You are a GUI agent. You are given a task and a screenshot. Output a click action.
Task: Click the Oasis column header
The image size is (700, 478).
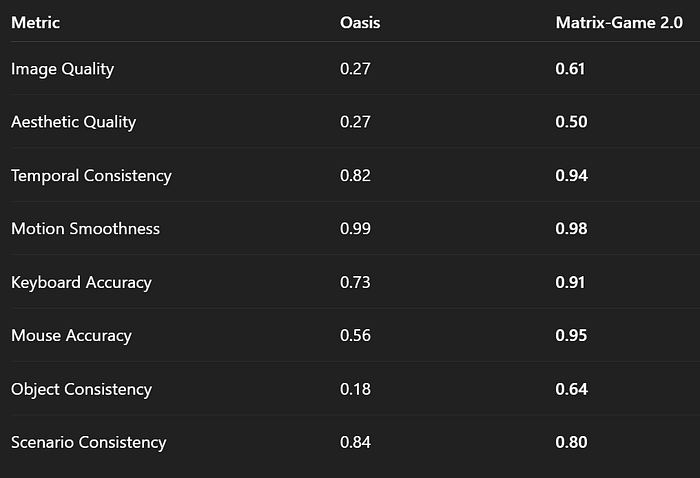360,22
